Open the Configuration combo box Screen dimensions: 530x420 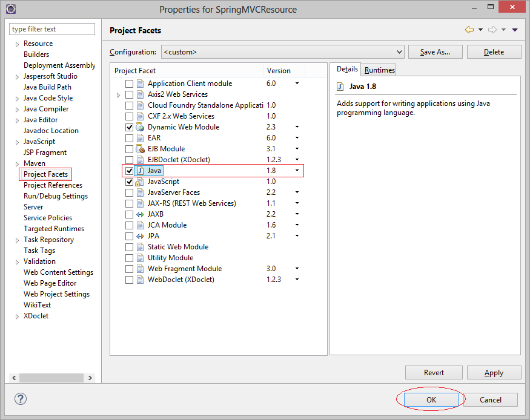coord(283,52)
